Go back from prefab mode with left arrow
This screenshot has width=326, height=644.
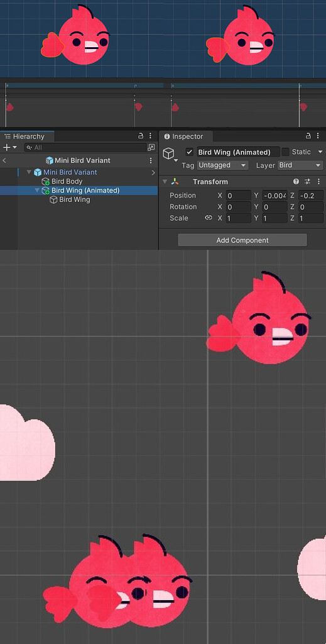point(4,160)
